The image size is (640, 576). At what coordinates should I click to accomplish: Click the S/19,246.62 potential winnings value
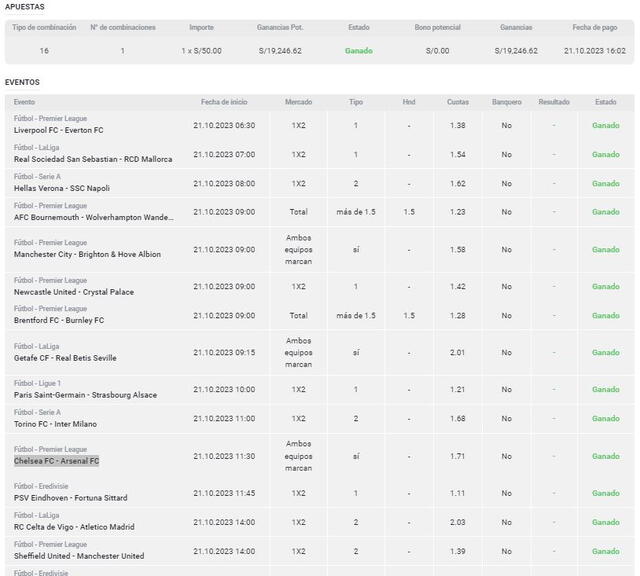279,50
